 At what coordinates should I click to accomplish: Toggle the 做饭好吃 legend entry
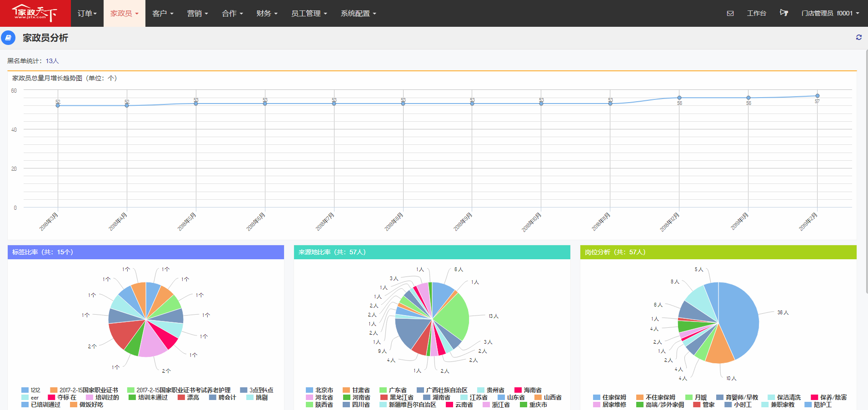tap(87, 405)
